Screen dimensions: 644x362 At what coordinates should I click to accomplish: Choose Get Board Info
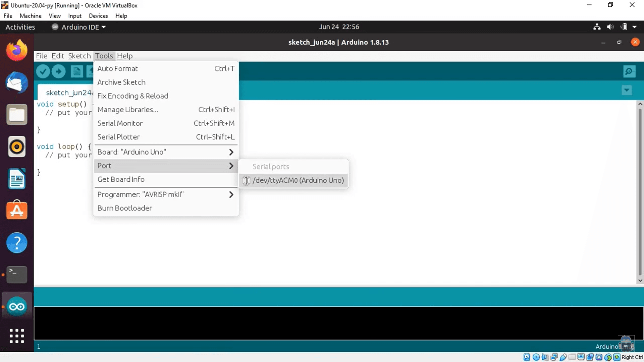pos(166,180)
